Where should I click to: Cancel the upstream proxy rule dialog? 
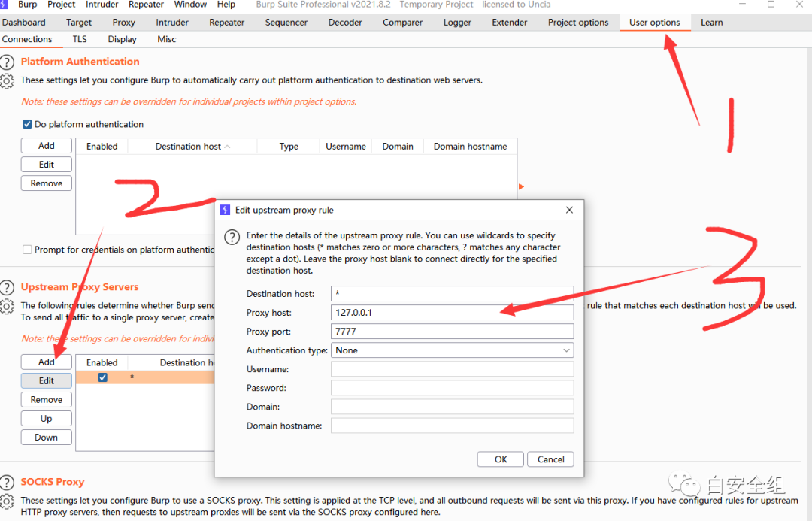tap(550, 459)
